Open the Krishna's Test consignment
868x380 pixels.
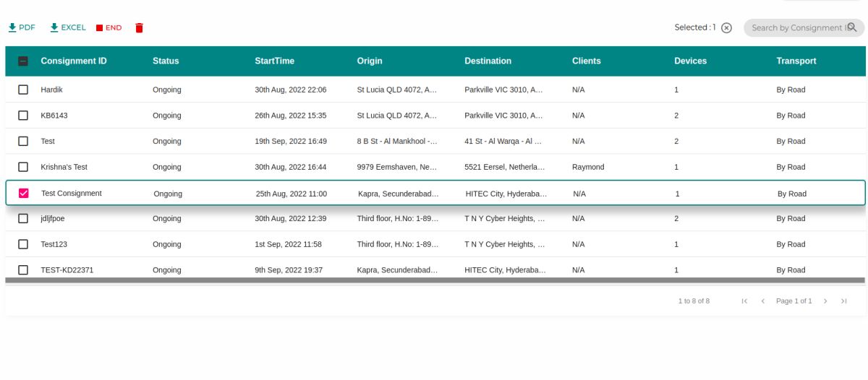64,167
